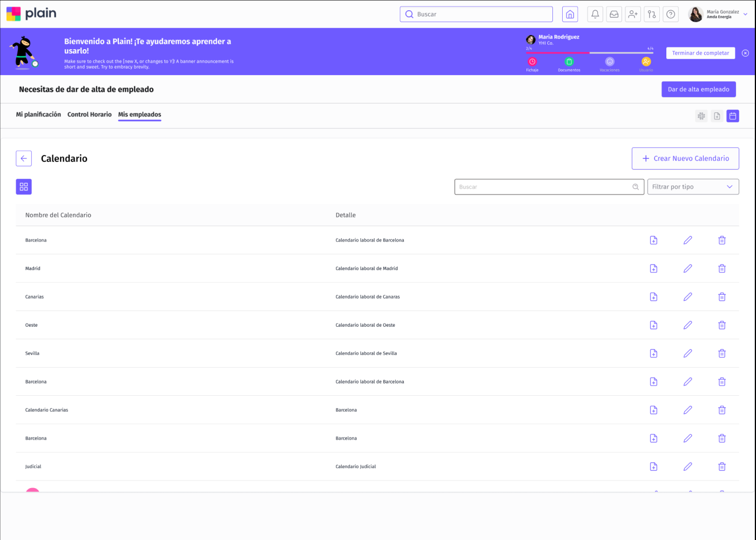Click the onboarding progress bar
This screenshot has height=540, width=756.
point(589,53)
